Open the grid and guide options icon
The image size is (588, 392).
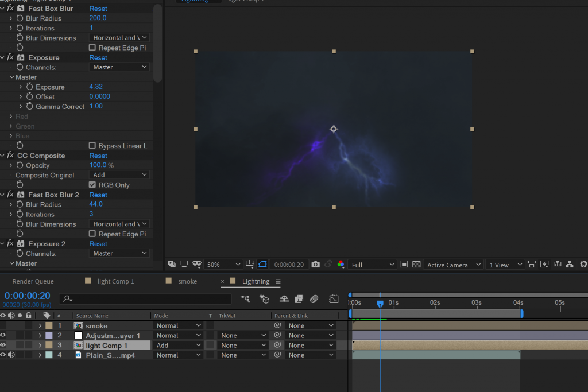pyautogui.click(x=250, y=264)
